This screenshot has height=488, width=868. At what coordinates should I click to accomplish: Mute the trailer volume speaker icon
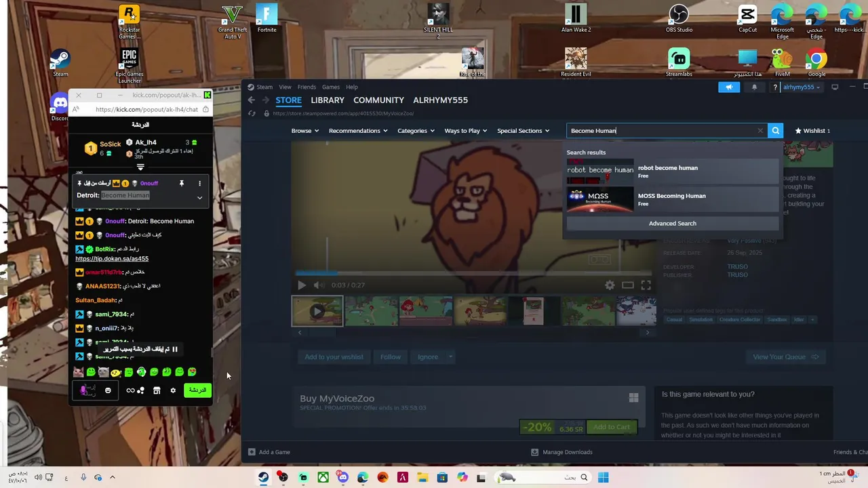click(319, 285)
